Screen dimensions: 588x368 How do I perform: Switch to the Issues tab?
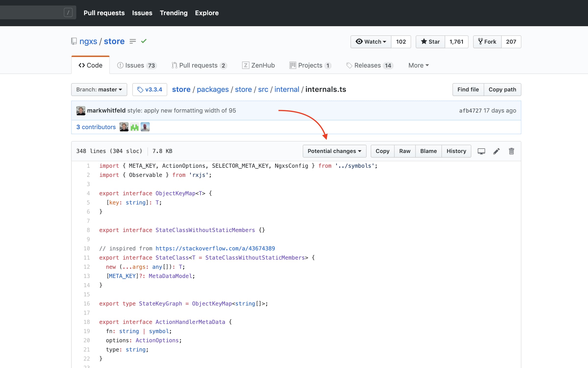tap(137, 65)
